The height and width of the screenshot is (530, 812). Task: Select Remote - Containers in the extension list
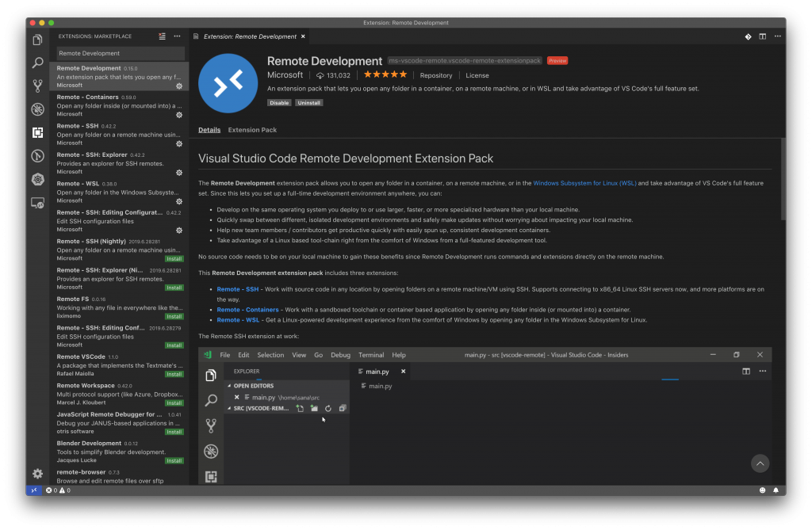(119, 105)
